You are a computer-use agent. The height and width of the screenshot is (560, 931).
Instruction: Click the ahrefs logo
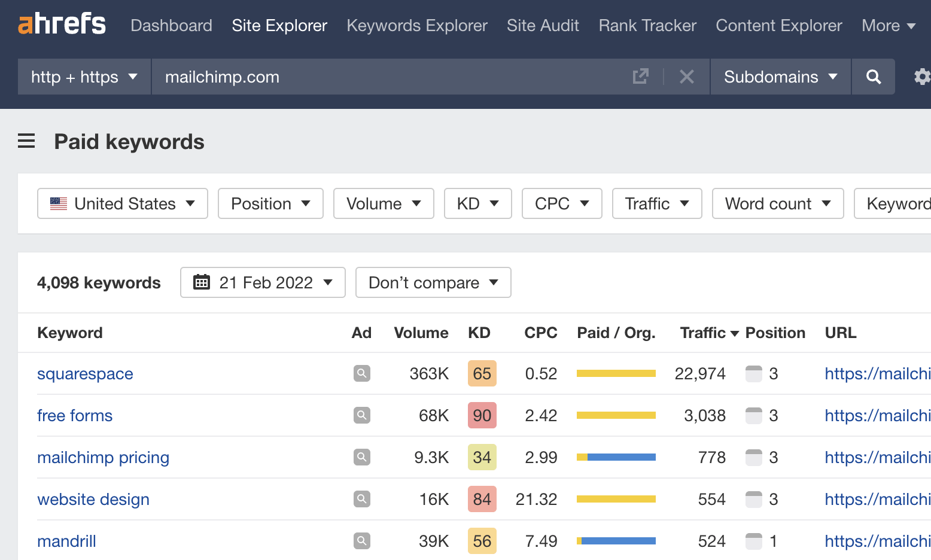(x=62, y=24)
